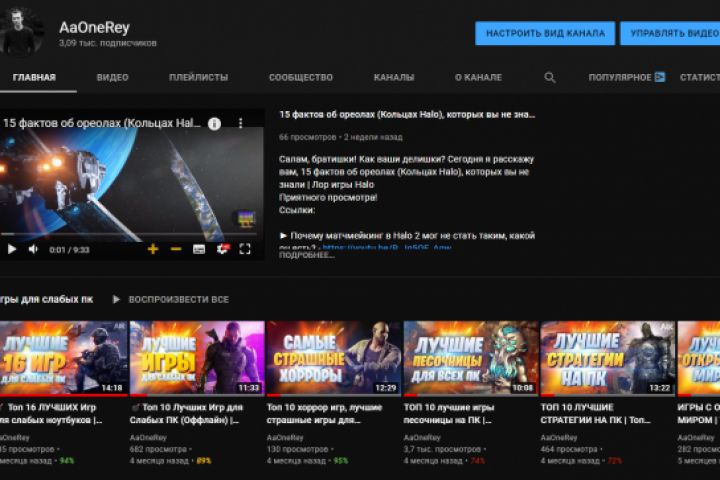
Task: Play the featured Halo video
Action: coord(12,249)
